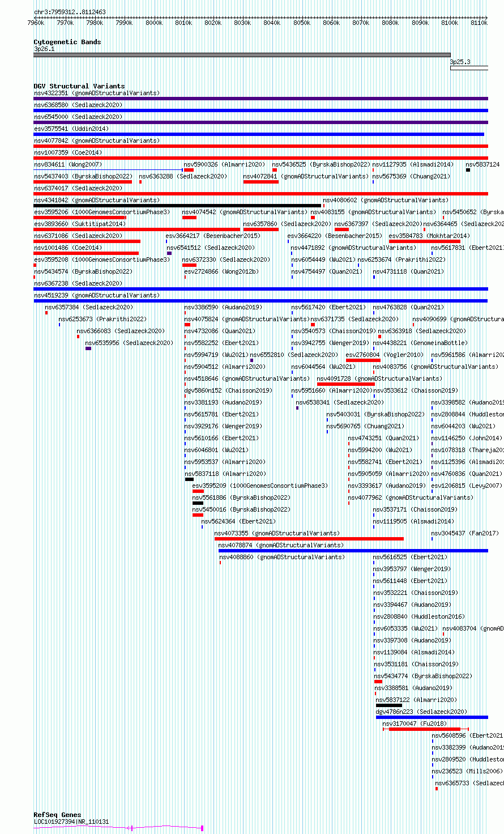Open variant nsv4077962 (gnomADStructuralVariants) label
This screenshot has width=504, height=834.
pyautogui.click(x=411, y=497)
